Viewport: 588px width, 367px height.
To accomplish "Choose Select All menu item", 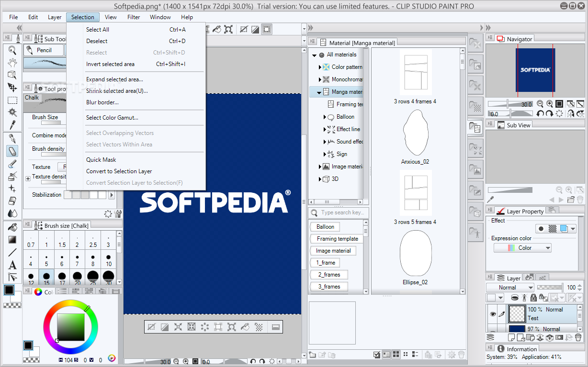I will coord(136,30).
